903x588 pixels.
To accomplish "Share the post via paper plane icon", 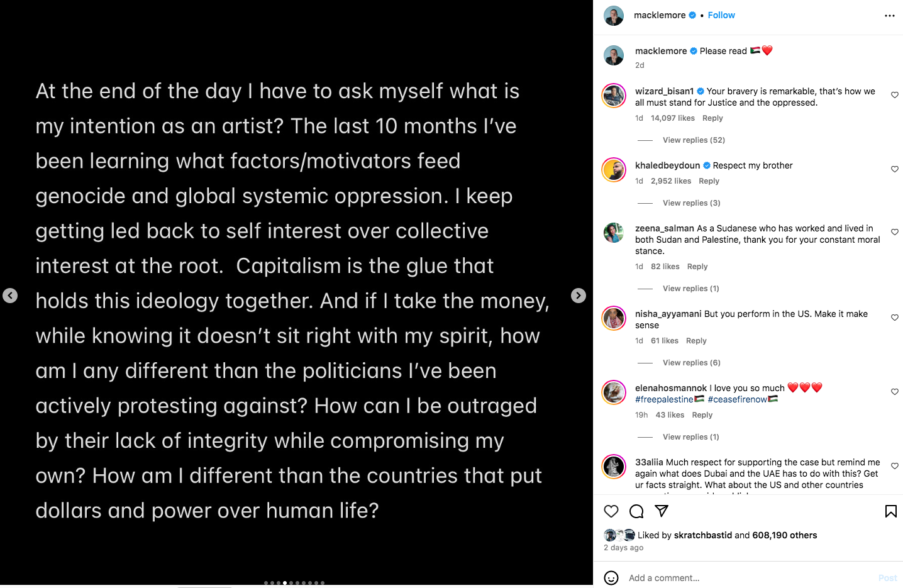I will pos(662,511).
